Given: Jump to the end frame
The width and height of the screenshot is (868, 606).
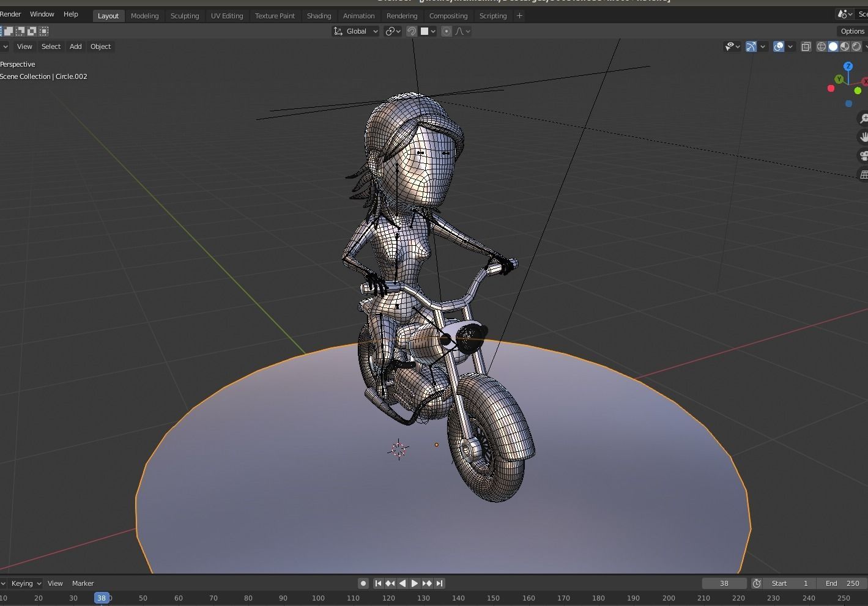Looking at the screenshot, I should click(439, 583).
